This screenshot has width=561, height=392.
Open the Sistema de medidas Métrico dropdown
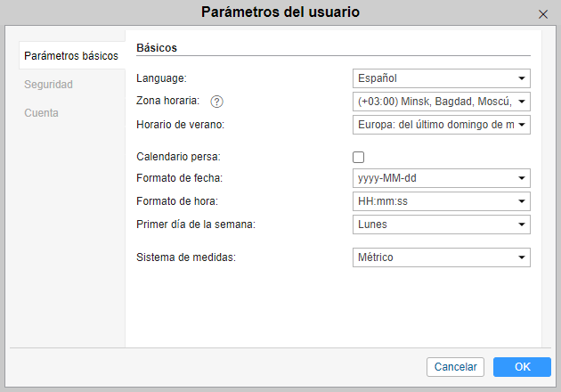(x=441, y=257)
